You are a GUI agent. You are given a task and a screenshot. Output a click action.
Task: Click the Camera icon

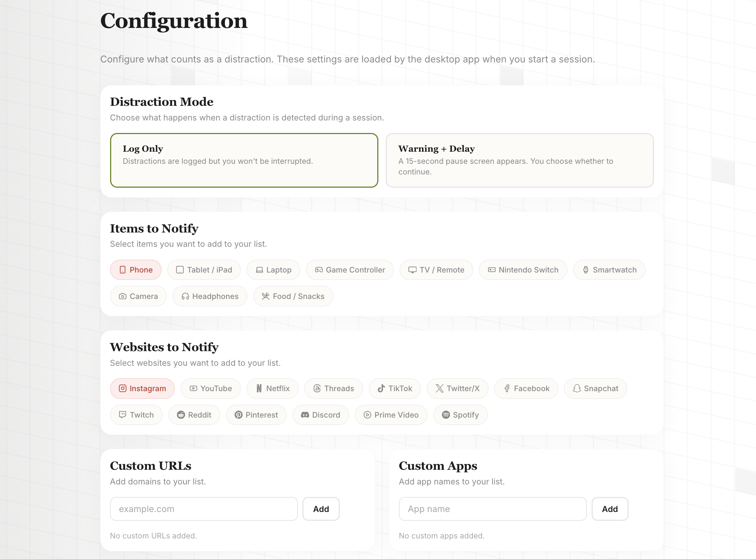pyautogui.click(x=123, y=296)
